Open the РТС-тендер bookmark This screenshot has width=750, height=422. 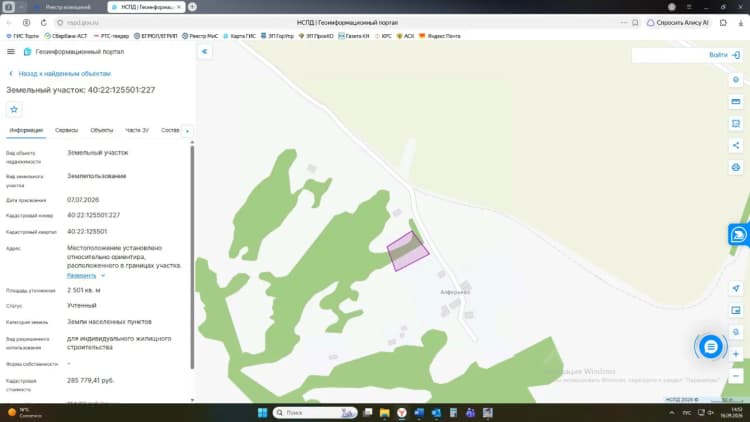pos(111,36)
